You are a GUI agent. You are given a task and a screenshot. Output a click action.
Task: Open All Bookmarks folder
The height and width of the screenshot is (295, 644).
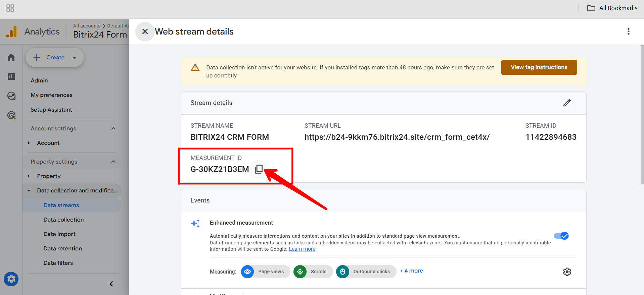pyautogui.click(x=612, y=8)
